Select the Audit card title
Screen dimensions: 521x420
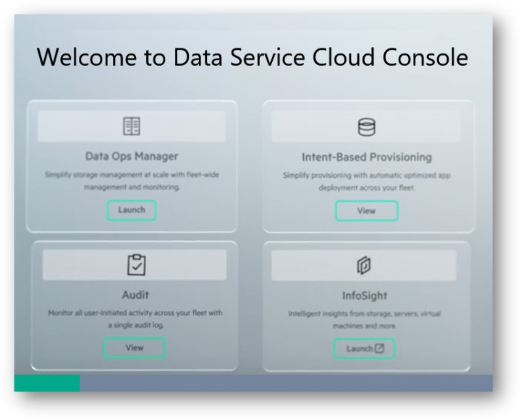(x=135, y=295)
